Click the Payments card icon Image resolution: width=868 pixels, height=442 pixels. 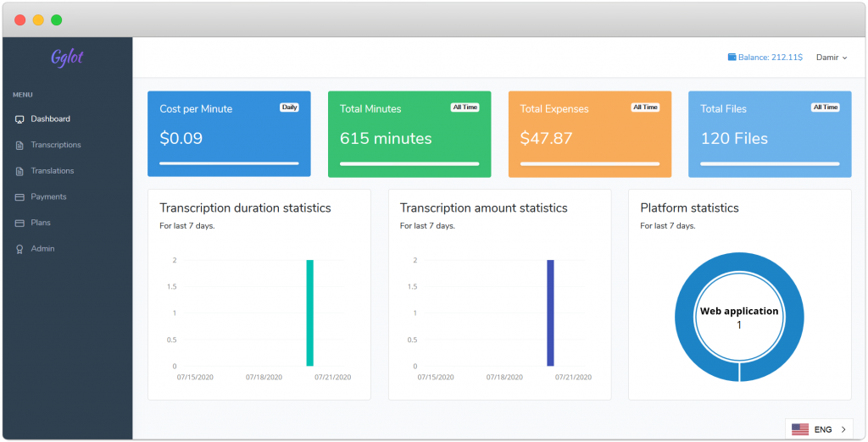tap(19, 197)
